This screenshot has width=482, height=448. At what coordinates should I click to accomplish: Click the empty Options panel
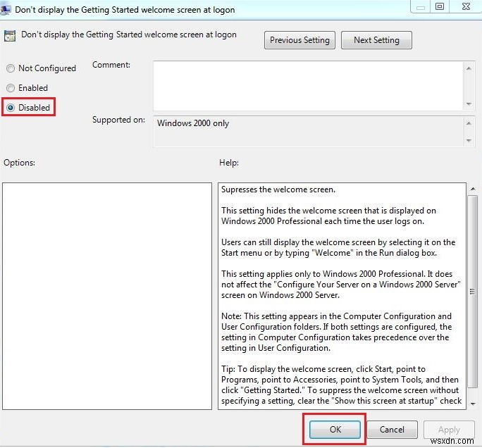(x=107, y=297)
